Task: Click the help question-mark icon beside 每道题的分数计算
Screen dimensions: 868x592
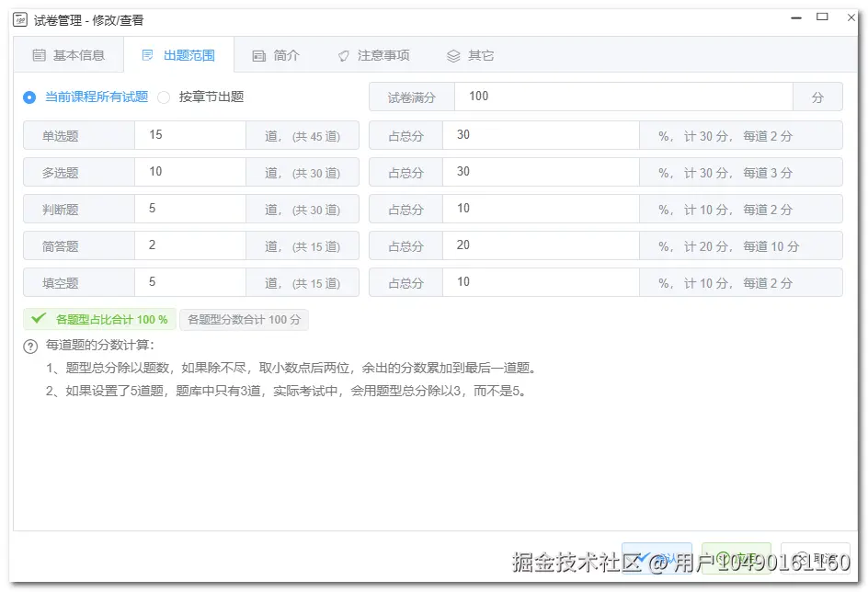Action: point(30,347)
